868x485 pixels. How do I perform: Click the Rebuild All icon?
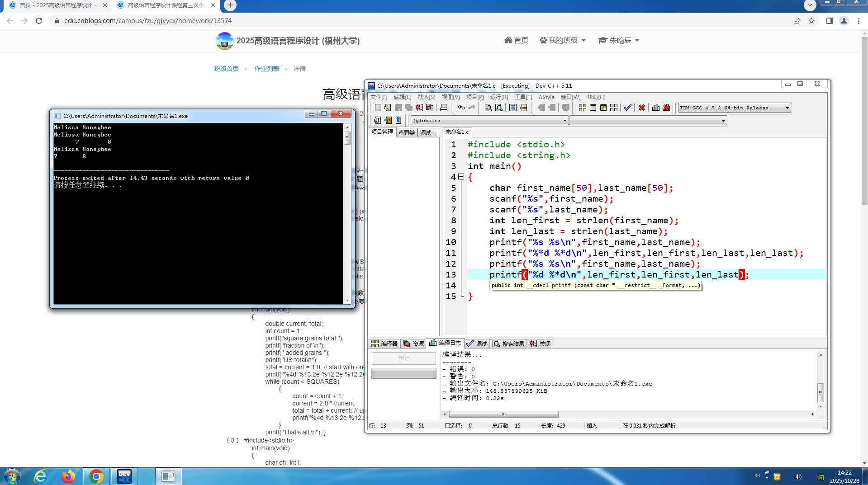point(614,108)
